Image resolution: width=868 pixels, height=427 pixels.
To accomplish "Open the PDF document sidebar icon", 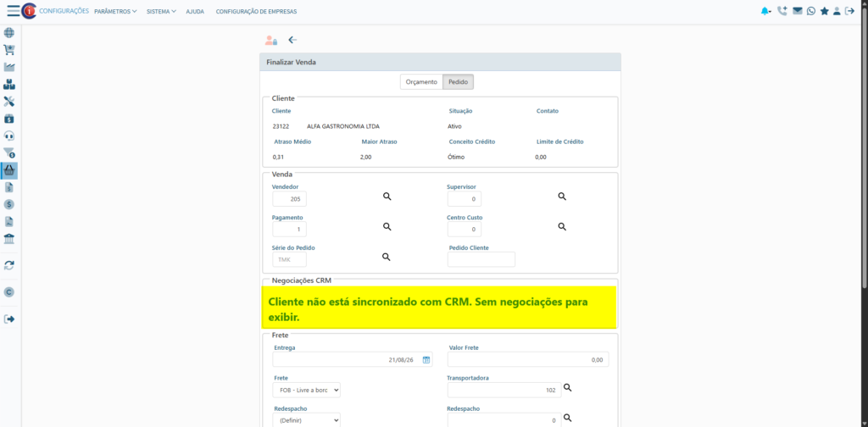I will (9, 222).
